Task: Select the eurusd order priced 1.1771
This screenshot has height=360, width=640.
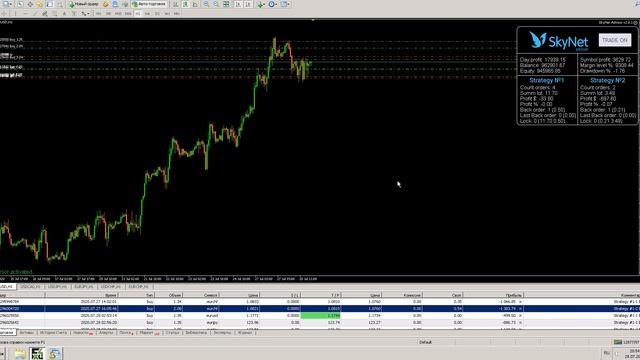Action: point(320,316)
